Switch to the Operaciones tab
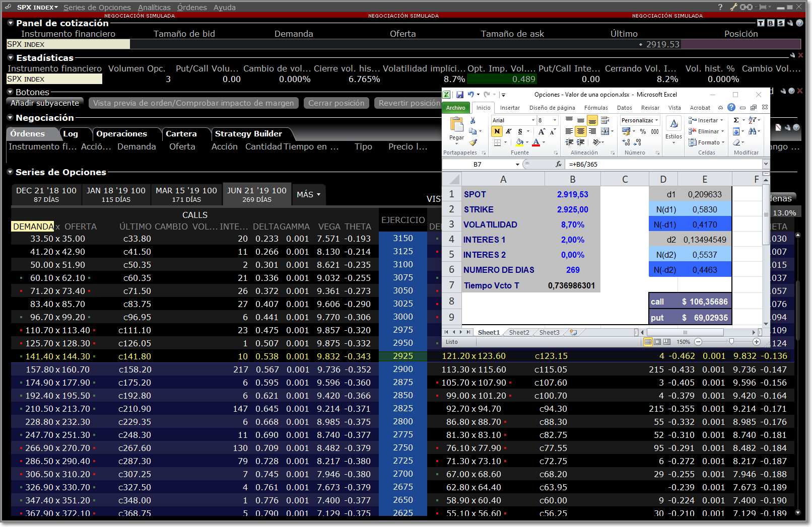Screen dimensions: 812x527 [x=121, y=134]
